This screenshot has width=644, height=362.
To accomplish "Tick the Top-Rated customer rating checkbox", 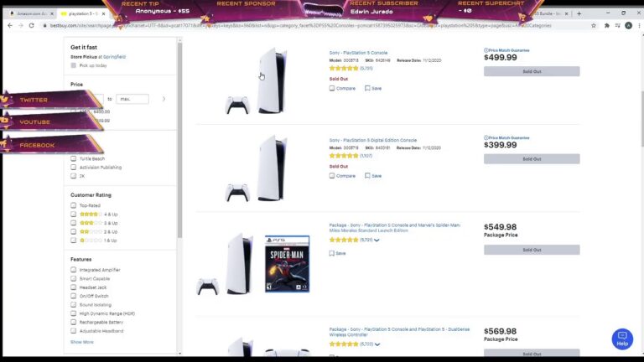I will point(74,205).
